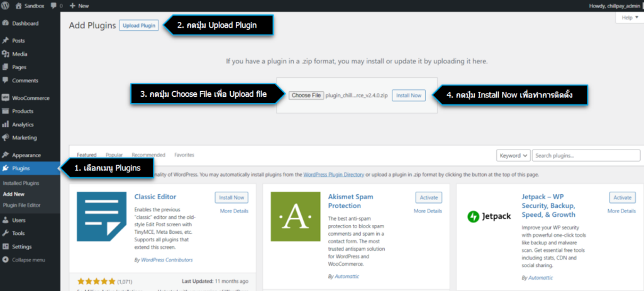Click the Howdy, chillpay_admin account menu
This screenshot has height=291, width=644.
(x=618, y=6)
